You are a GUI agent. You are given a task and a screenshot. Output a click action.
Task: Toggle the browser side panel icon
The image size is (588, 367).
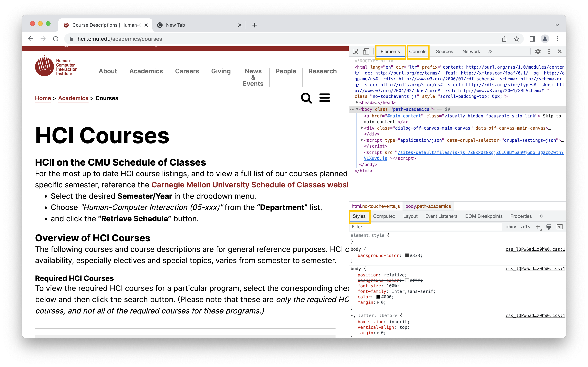click(x=532, y=39)
